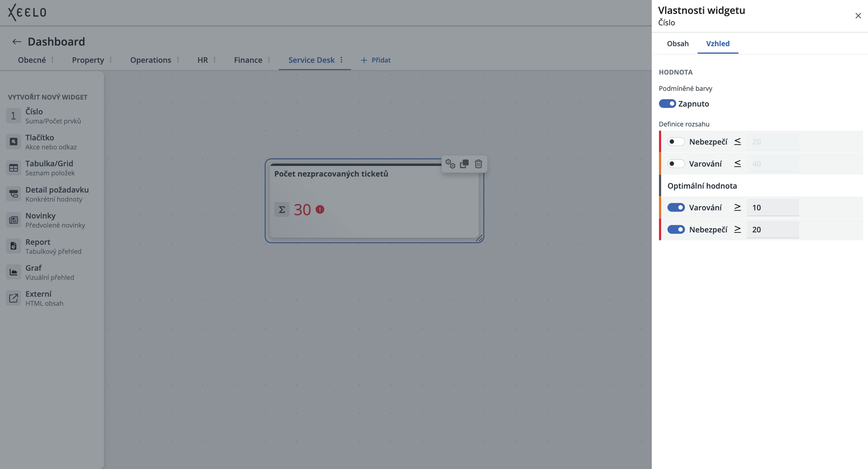
Task: Delete the widget with trash icon
Action: click(478, 164)
